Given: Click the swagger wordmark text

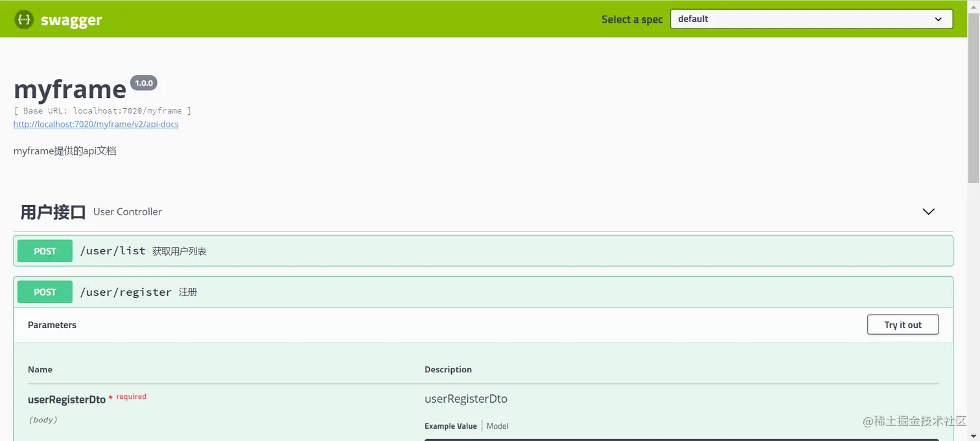Looking at the screenshot, I should pos(71,20).
